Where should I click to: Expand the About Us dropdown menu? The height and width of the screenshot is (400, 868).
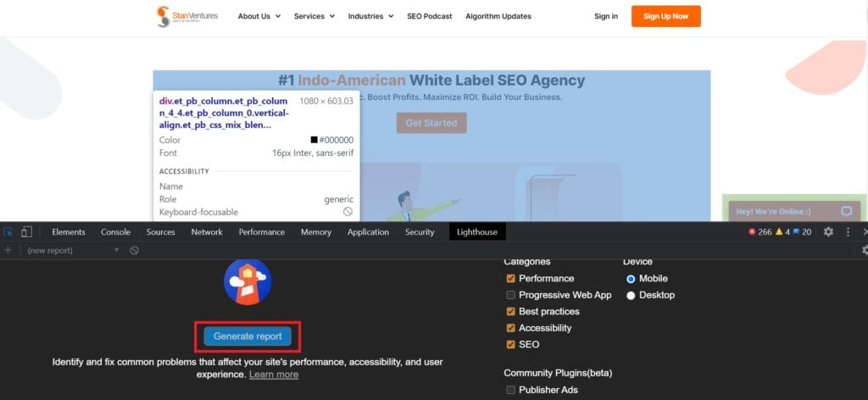coord(259,16)
